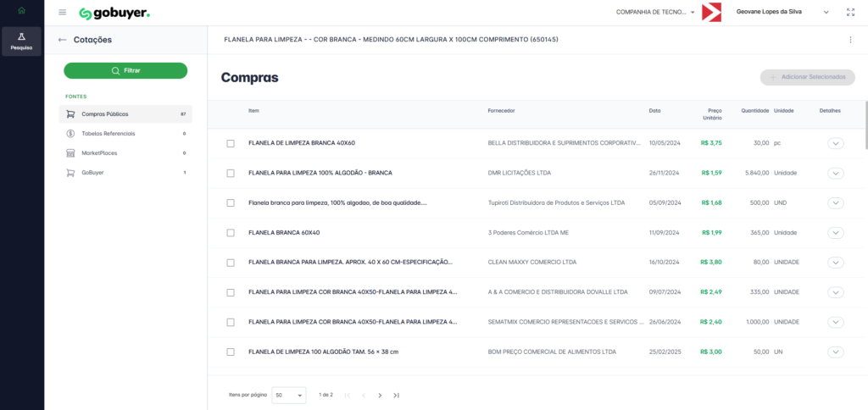Click the vertical scrollbar on the table

pyautogui.click(x=865, y=127)
